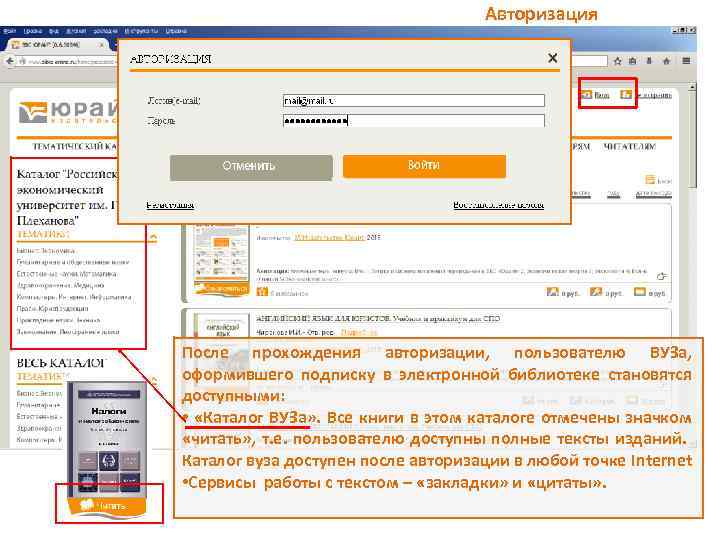Close the Авторизация dialog with the X
Screen dimensions: 720x540
(553, 58)
